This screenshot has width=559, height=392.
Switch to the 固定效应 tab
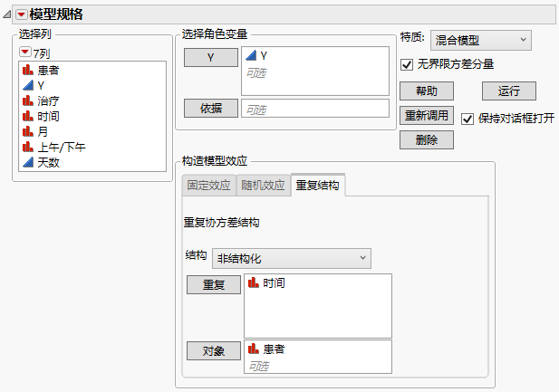tap(209, 186)
